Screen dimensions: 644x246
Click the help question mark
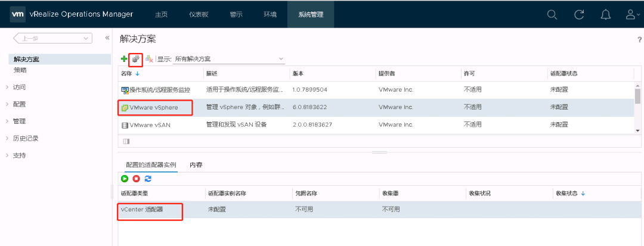pos(639,40)
